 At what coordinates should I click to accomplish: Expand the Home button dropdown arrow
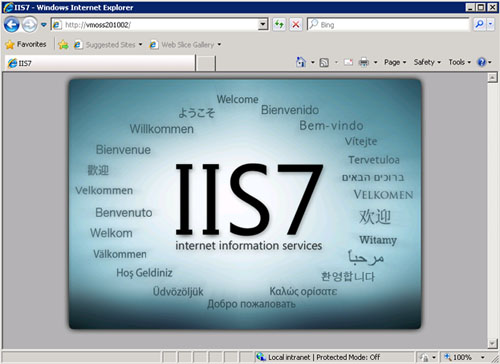313,62
